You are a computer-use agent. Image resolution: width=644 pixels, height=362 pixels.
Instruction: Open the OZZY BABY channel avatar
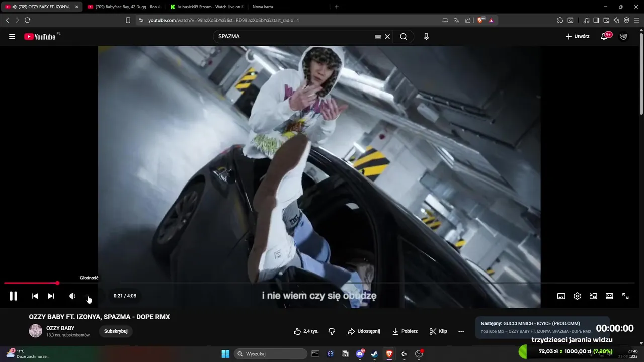tap(36, 331)
